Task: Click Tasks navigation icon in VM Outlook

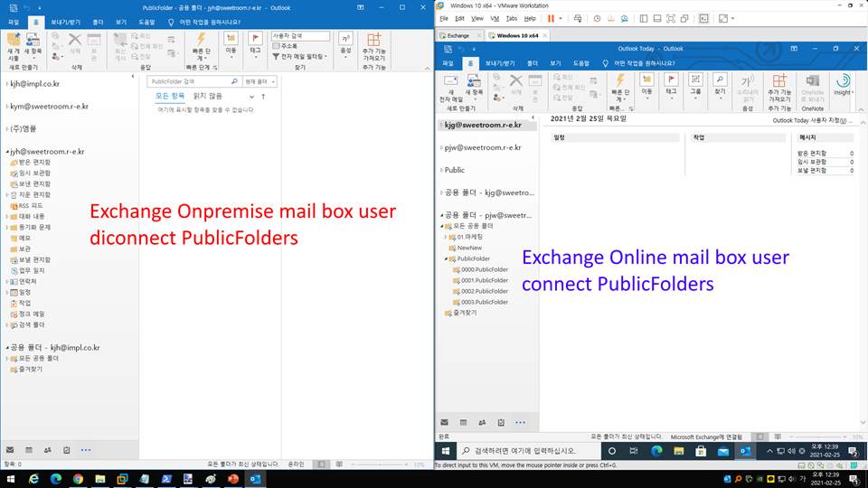Action: [x=501, y=422]
